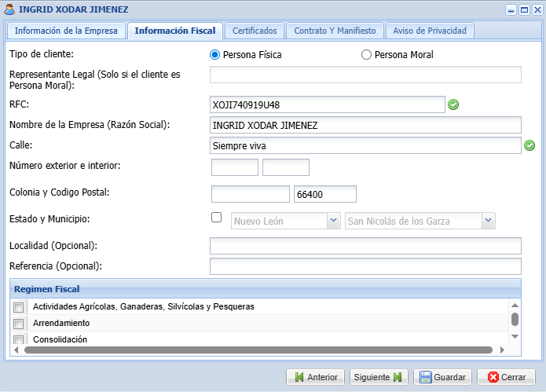
Task: Click the green check icon beside Calle field
Action: click(530, 145)
